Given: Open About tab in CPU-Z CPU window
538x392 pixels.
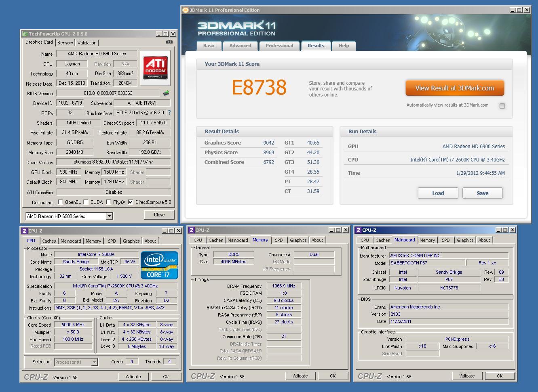Looking at the screenshot, I should click(x=150, y=241).
